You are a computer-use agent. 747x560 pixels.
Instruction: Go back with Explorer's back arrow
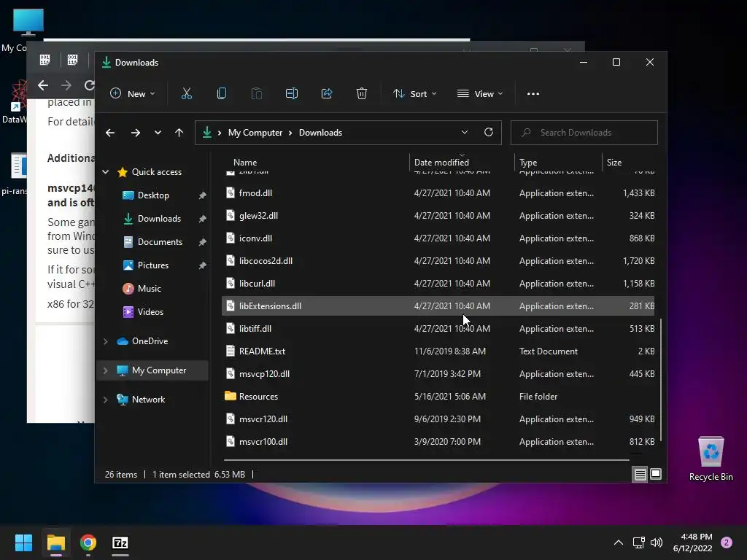pyautogui.click(x=110, y=133)
